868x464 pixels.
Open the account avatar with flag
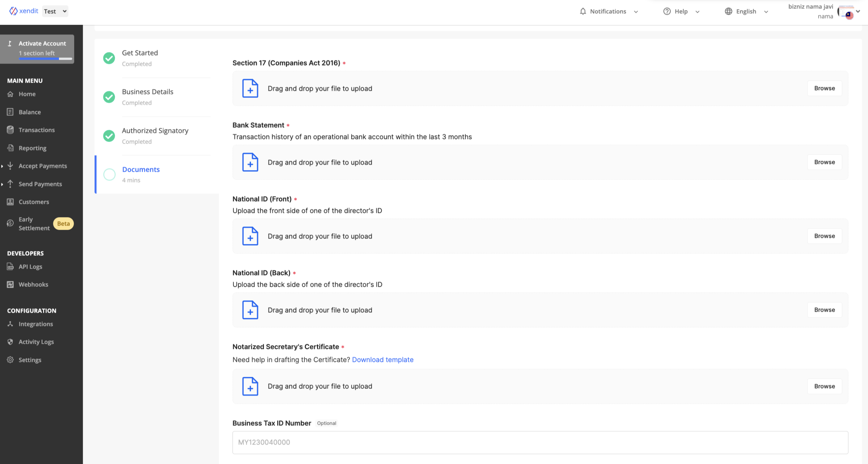[x=846, y=13]
